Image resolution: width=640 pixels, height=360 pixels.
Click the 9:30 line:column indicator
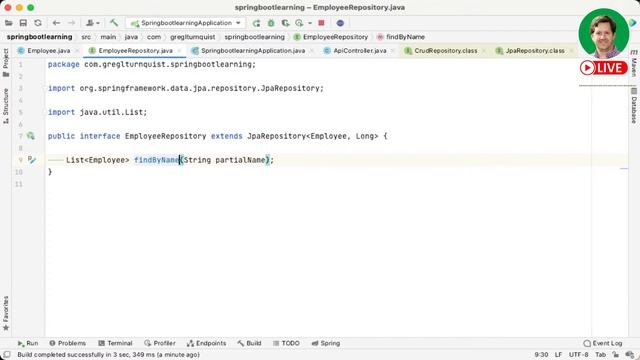(541, 355)
